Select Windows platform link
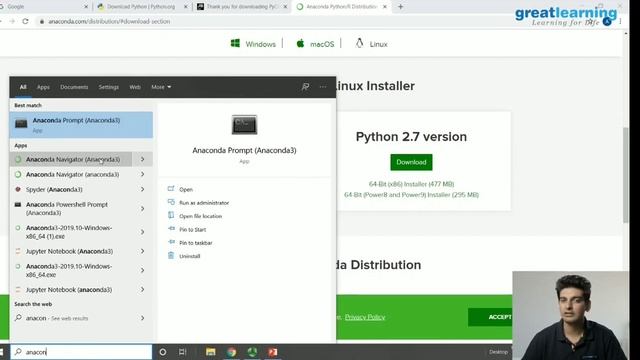Screen dimensions: 640x360 [x=253, y=44]
